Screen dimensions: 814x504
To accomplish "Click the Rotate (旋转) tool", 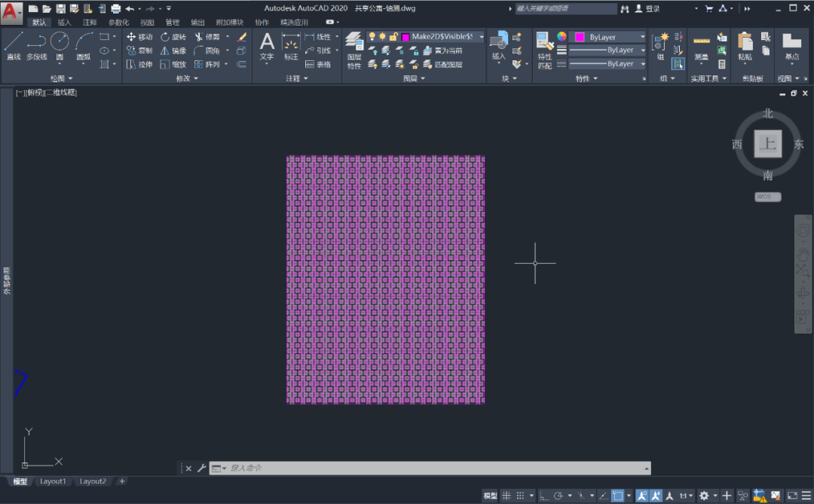I will pyautogui.click(x=173, y=37).
